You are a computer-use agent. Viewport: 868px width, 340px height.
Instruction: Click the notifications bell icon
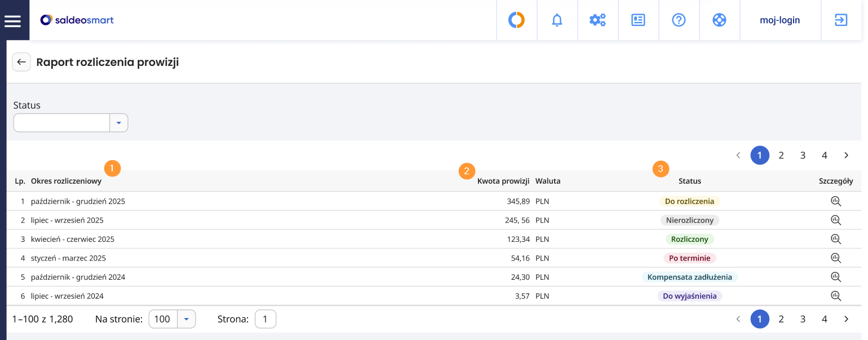557,20
